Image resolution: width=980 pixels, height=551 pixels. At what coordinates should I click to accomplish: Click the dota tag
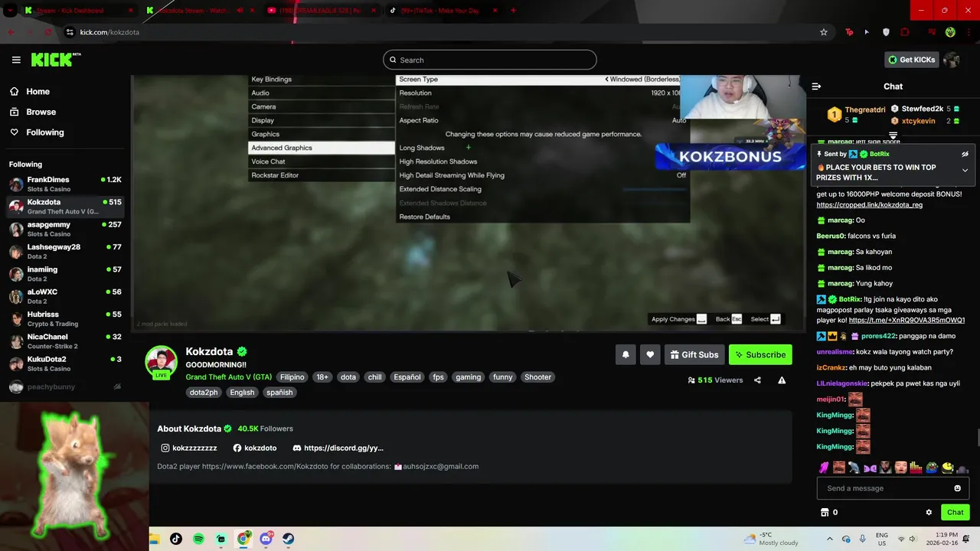tap(348, 377)
